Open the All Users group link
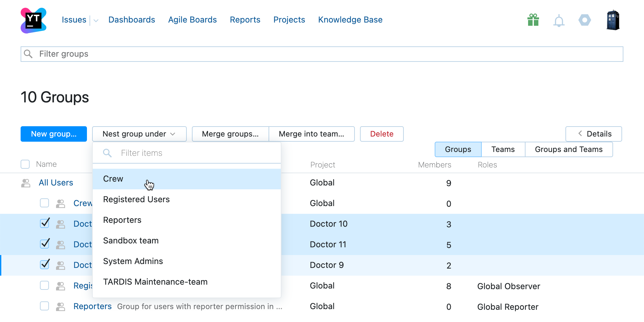The image size is (644, 322). click(56, 183)
